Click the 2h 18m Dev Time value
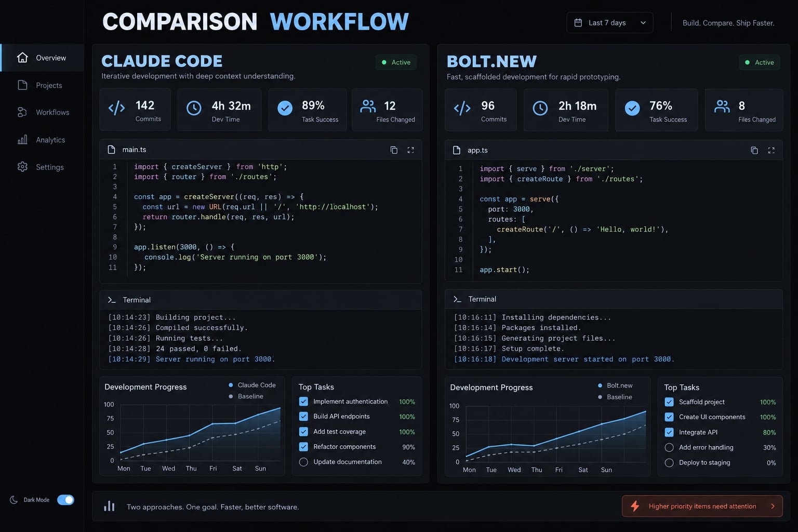This screenshot has width=798, height=532. coord(578,106)
